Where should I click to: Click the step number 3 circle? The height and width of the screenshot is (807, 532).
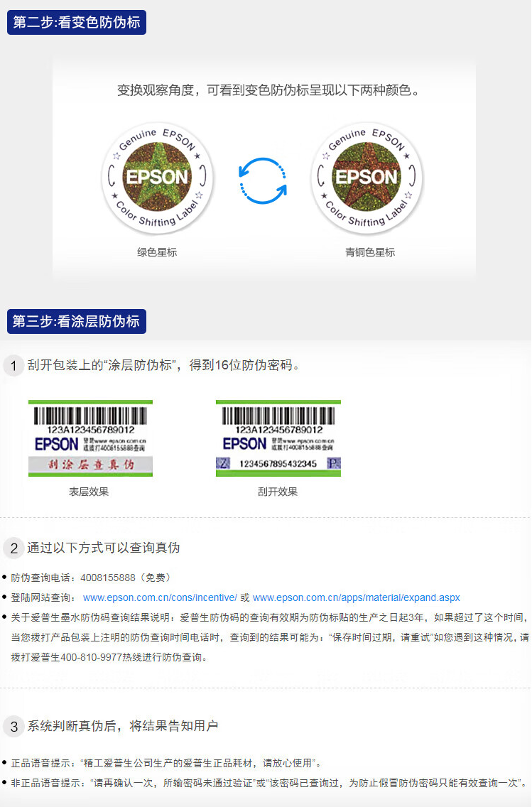14,727
